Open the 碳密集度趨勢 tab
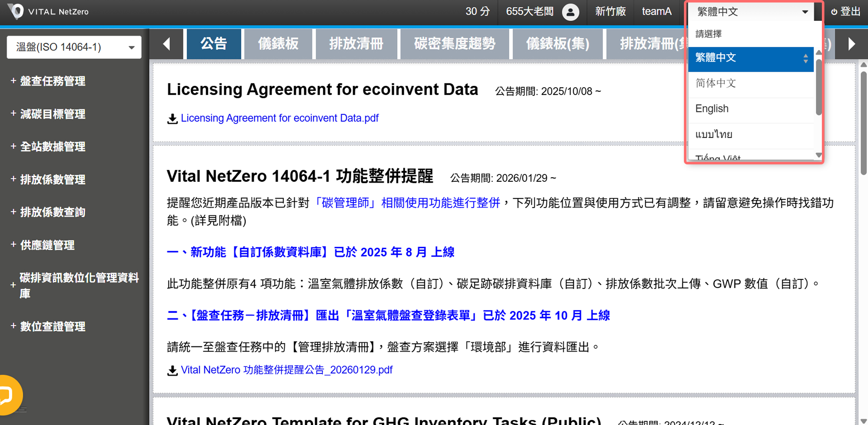Screen dimensions: 868x425 454,44
